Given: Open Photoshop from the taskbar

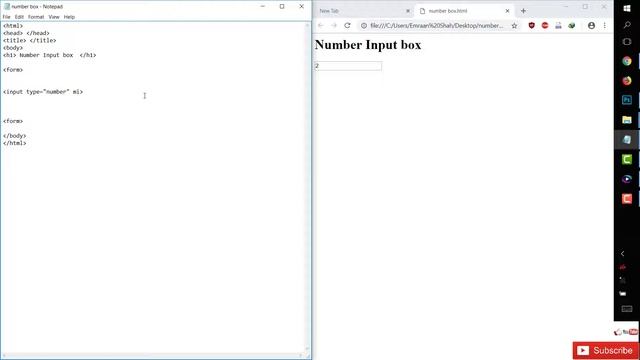Looking at the screenshot, I should (x=627, y=100).
